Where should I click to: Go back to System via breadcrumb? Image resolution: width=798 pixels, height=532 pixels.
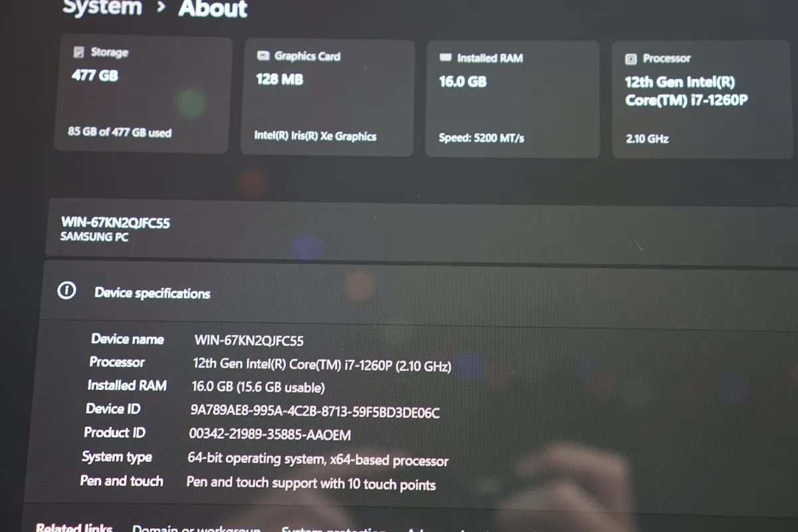(x=102, y=8)
